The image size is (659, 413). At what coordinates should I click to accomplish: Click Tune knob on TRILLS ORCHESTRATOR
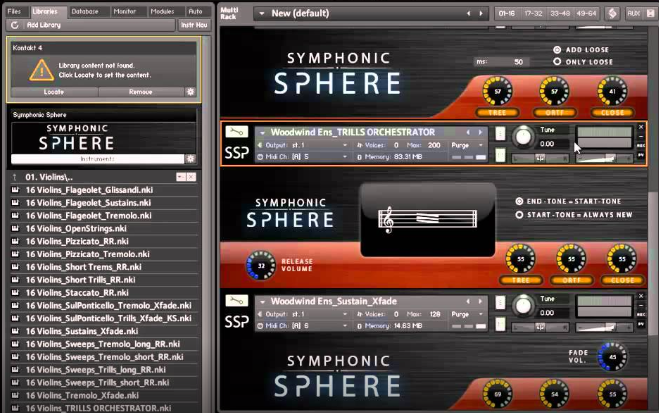523,137
